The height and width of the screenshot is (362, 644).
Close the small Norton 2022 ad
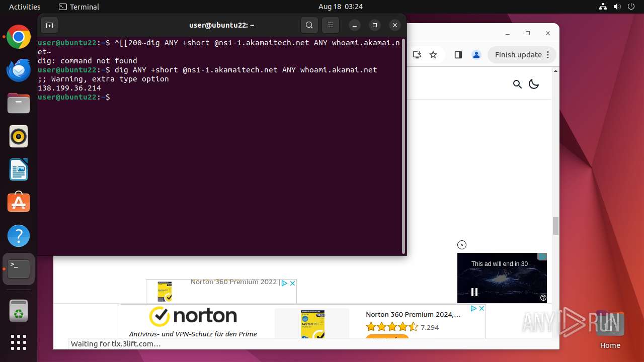click(x=292, y=284)
